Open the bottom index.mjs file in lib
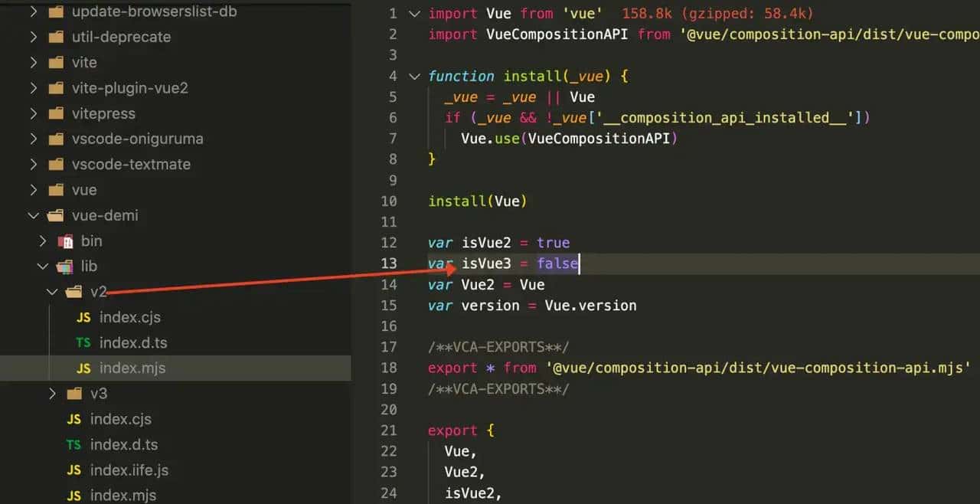This screenshot has width=980, height=504. [x=122, y=496]
